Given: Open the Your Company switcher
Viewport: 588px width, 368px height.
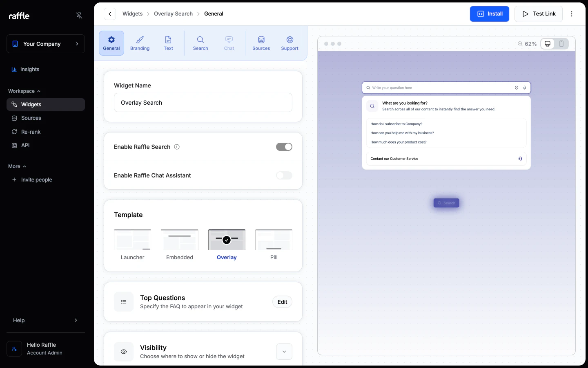Looking at the screenshot, I should click(46, 44).
